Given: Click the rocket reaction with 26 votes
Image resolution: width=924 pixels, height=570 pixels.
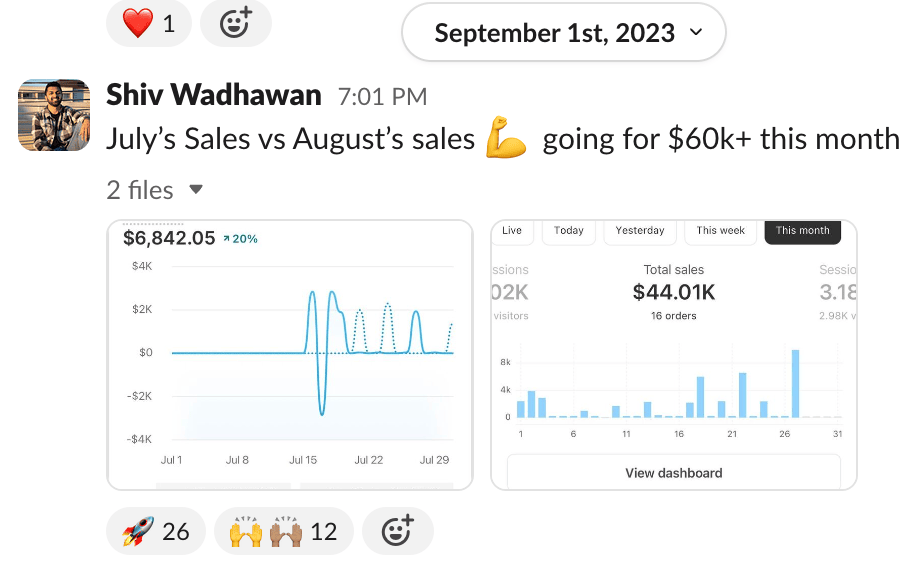Looking at the screenshot, I should click(x=156, y=531).
